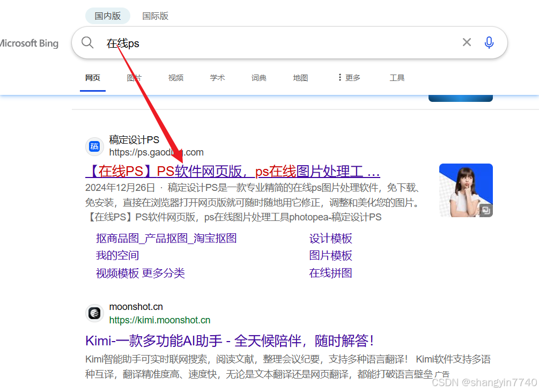Select the 地图 tab
Image resolution: width=539 pixels, height=392 pixels.
[x=300, y=78]
